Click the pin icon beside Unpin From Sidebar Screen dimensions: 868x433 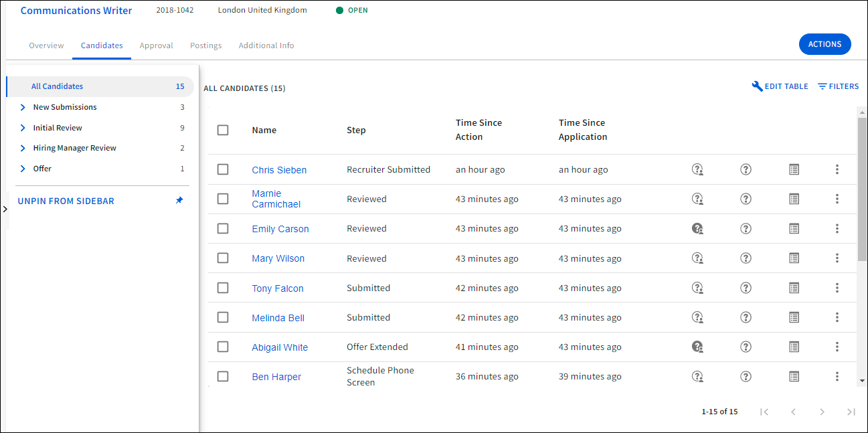coord(179,201)
